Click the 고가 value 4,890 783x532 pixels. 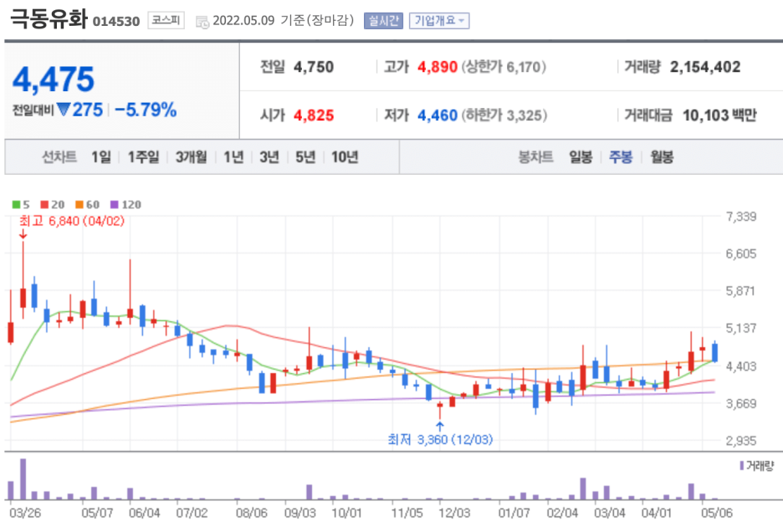(x=438, y=67)
